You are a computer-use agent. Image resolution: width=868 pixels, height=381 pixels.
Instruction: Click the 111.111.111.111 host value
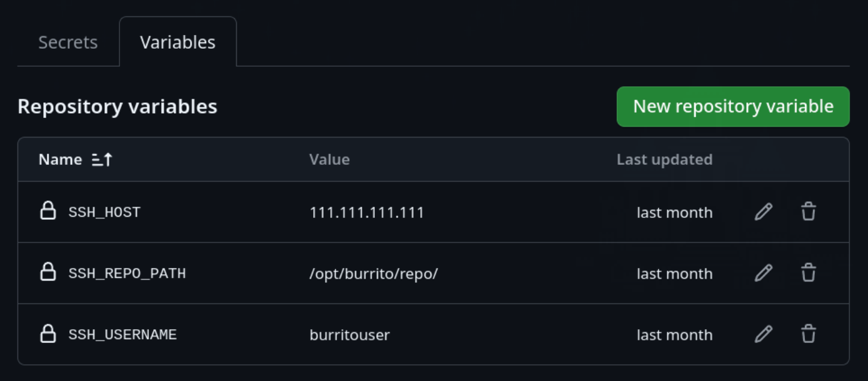pyautogui.click(x=367, y=212)
